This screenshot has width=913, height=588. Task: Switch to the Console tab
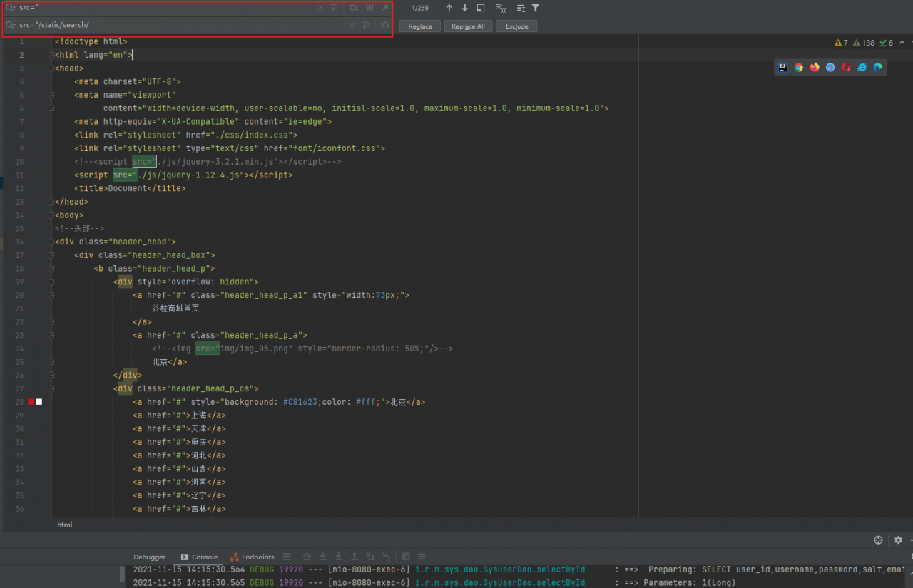[x=200, y=557]
